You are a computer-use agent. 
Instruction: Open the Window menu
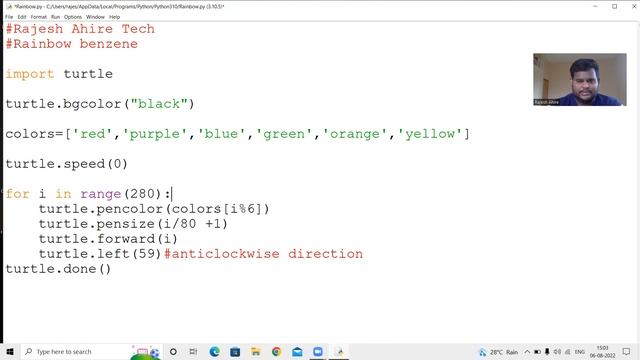pos(96,17)
